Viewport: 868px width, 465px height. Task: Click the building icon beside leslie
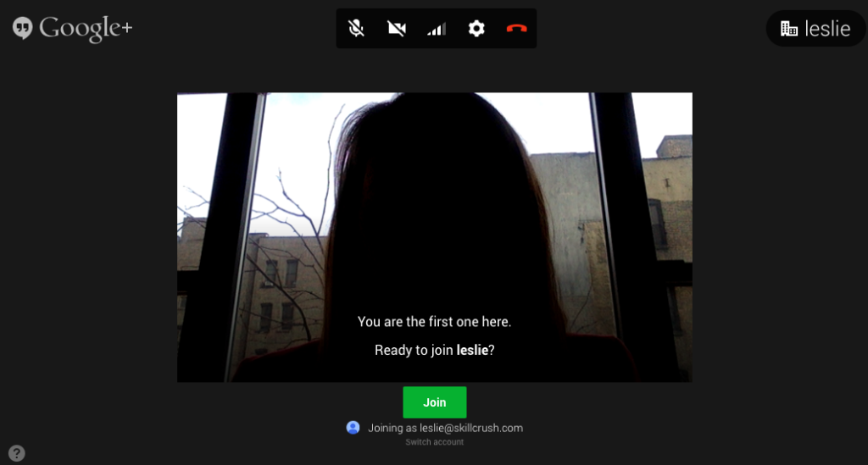click(x=789, y=29)
